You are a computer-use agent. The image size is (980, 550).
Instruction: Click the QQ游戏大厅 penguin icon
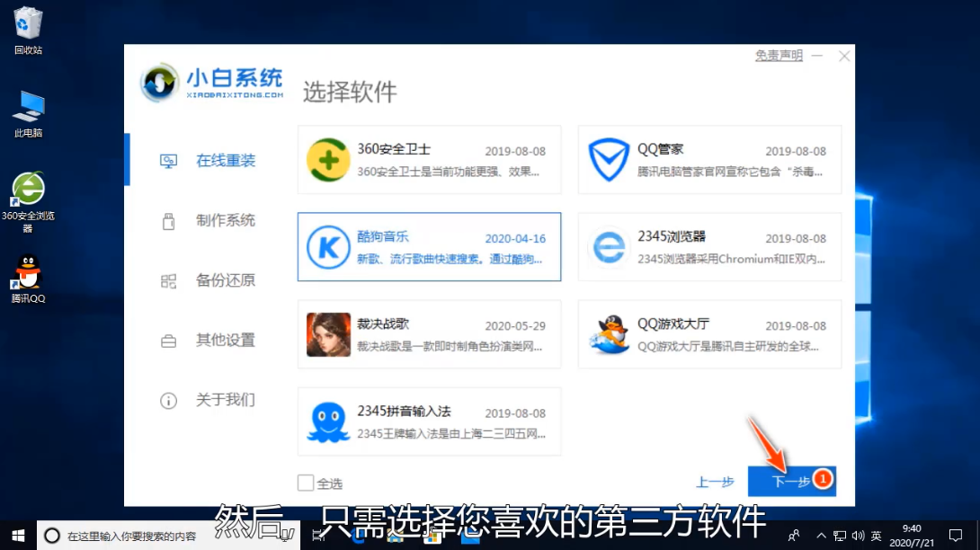pyautogui.click(x=609, y=334)
